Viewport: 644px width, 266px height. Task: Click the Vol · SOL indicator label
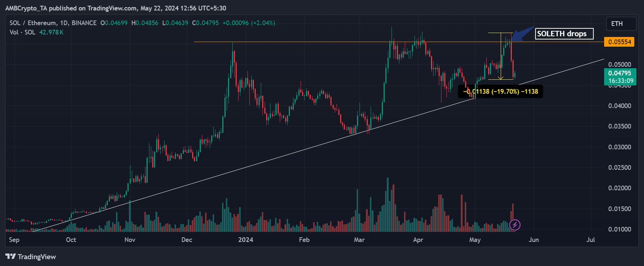[x=22, y=32]
